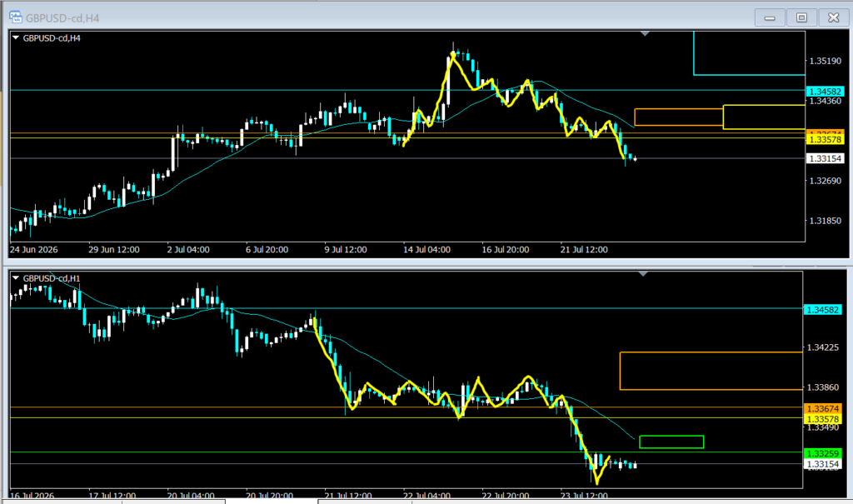
Task: Click the 1.34360 value on the H4 price scale
Action: (826, 102)
